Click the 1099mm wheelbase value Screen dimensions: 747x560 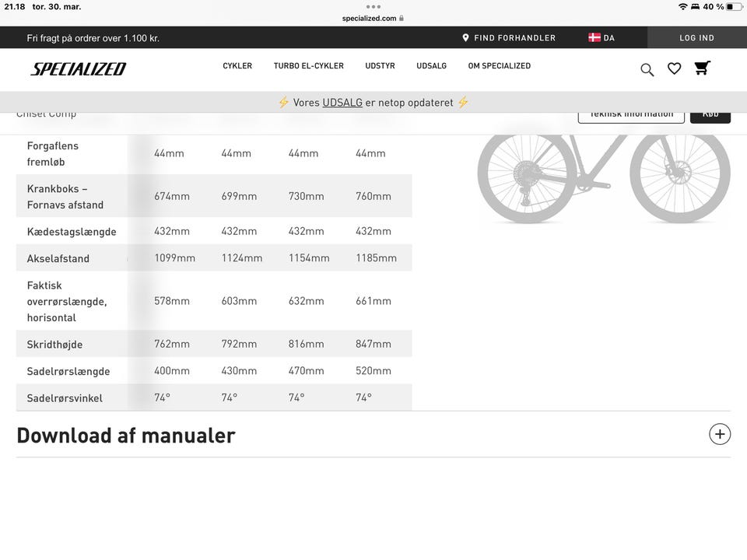[x=175, y=258]
